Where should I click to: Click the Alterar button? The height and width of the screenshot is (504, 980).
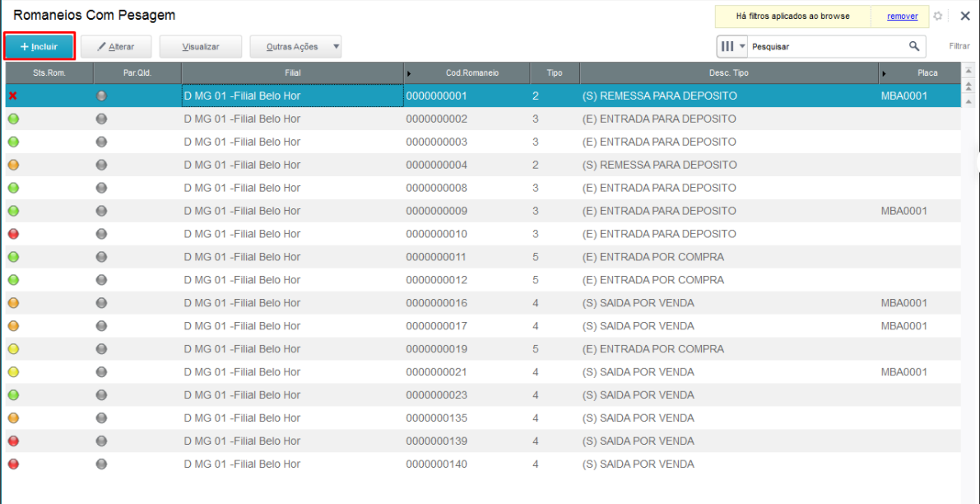(x=116, y=46)
